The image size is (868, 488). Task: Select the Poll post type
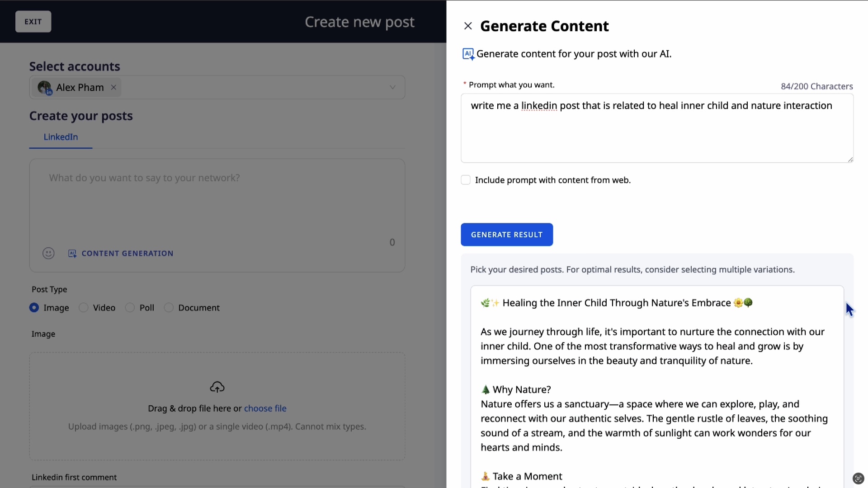tap(130, 308)
